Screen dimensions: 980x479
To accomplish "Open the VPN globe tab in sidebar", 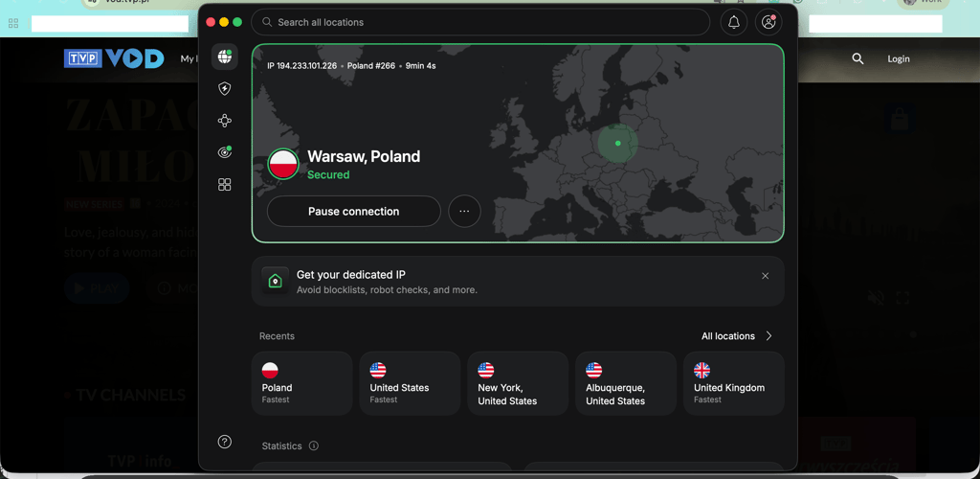I will point(224,57).
